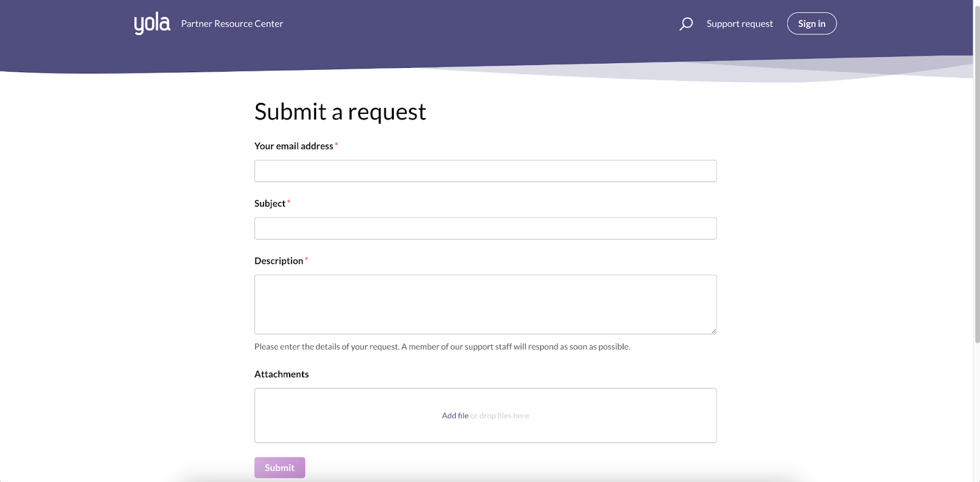Click the Add file link

click(x=455, y=415)
